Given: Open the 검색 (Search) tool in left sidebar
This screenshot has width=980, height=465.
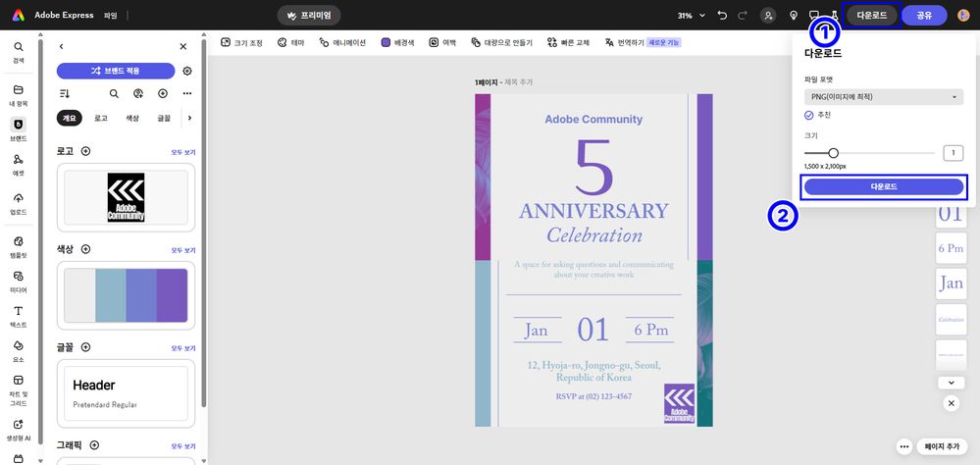Looking at the screenshot, I should (18, 53).
